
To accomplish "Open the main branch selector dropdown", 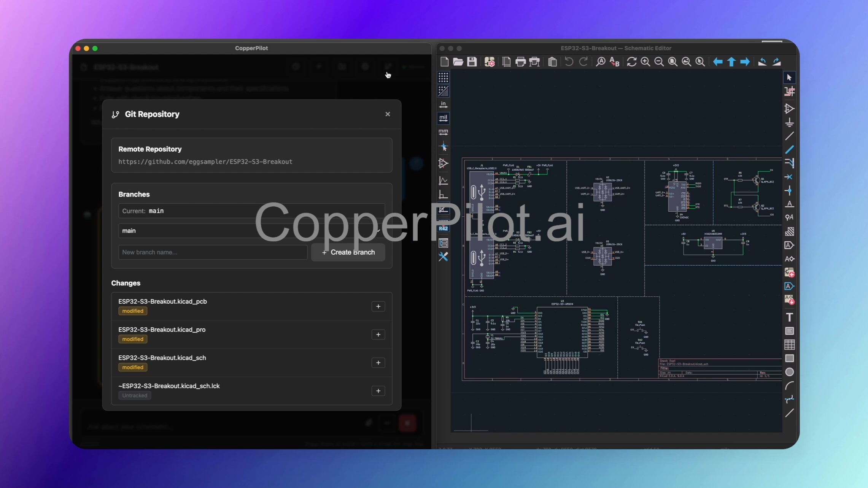I will [251, 231].
